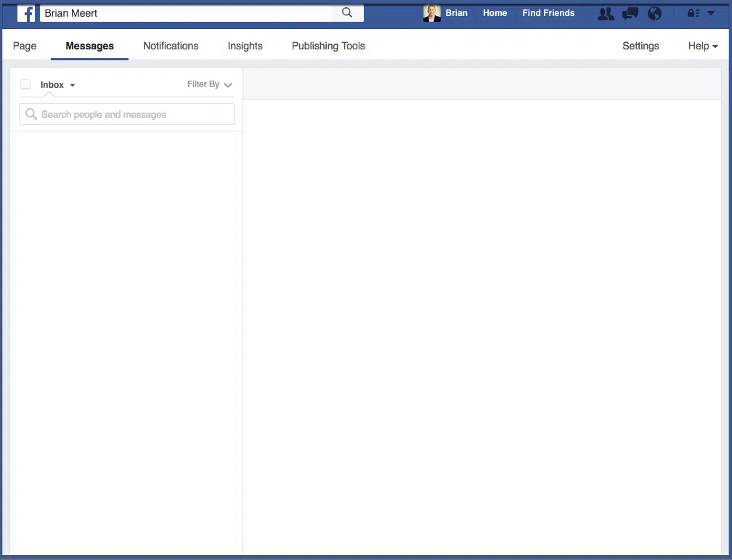Image resolution: width=732 pixels, height=560 pixels.
Task: Click the magnifier icon in the top search bar
Action: [x=346, y=12]
